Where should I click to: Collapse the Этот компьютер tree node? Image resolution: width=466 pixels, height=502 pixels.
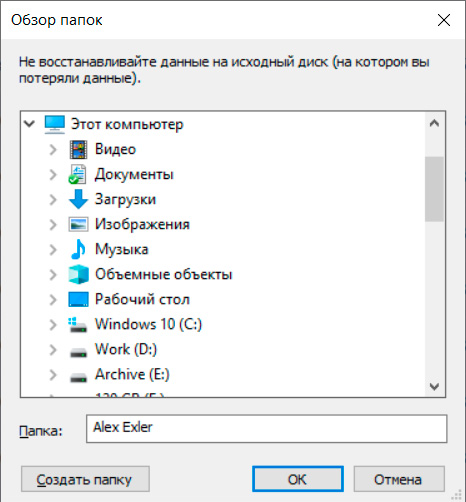pyautogui.click(x=30, y=124)
